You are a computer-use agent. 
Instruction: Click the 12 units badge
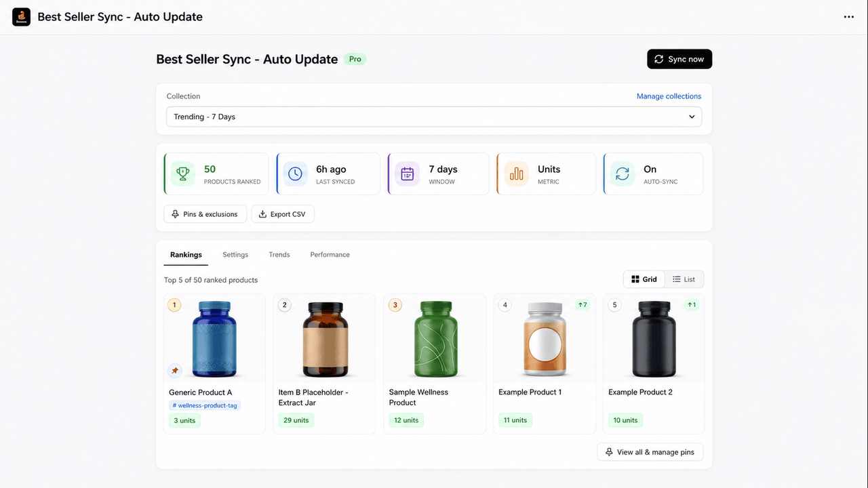click(x=406, y=420)
